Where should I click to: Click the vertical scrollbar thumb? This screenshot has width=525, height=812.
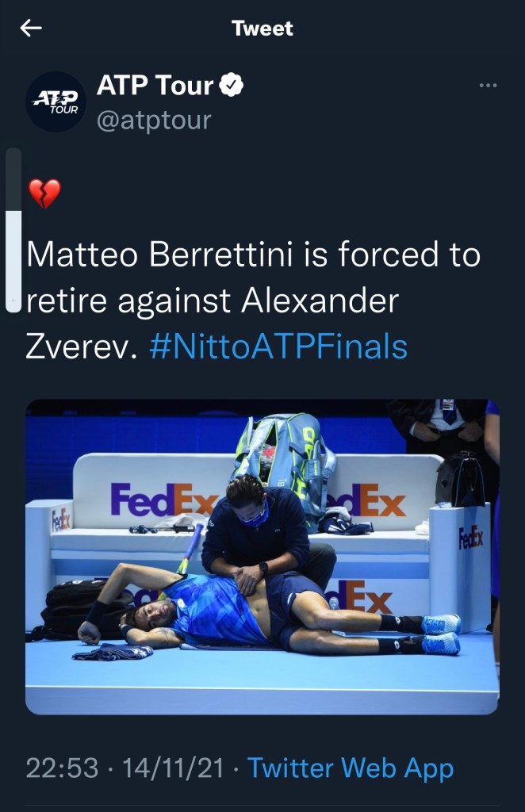(13, 260)
